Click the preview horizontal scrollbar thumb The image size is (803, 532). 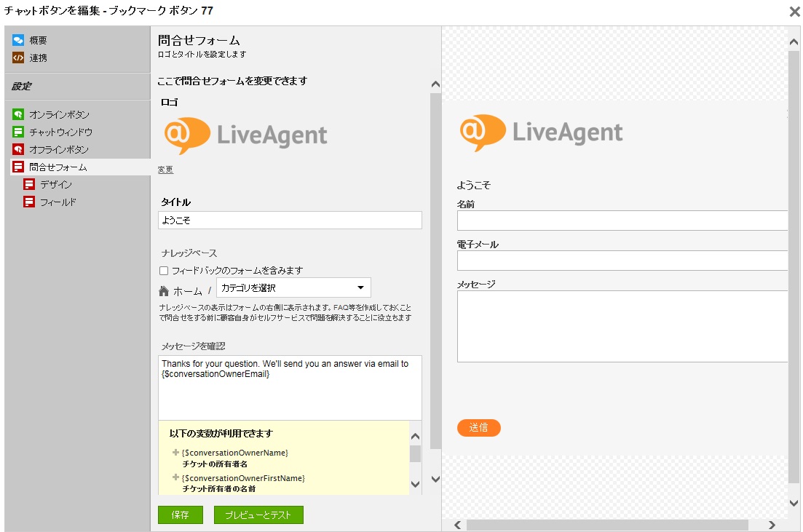tap(607, 525)
